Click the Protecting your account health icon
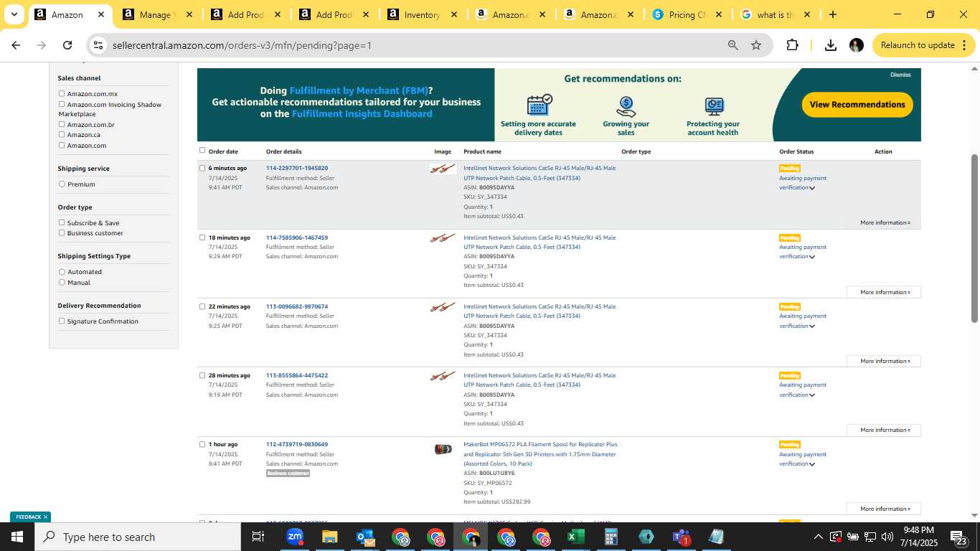This screenshot has height=551, width=980. [x=713, y=107]
